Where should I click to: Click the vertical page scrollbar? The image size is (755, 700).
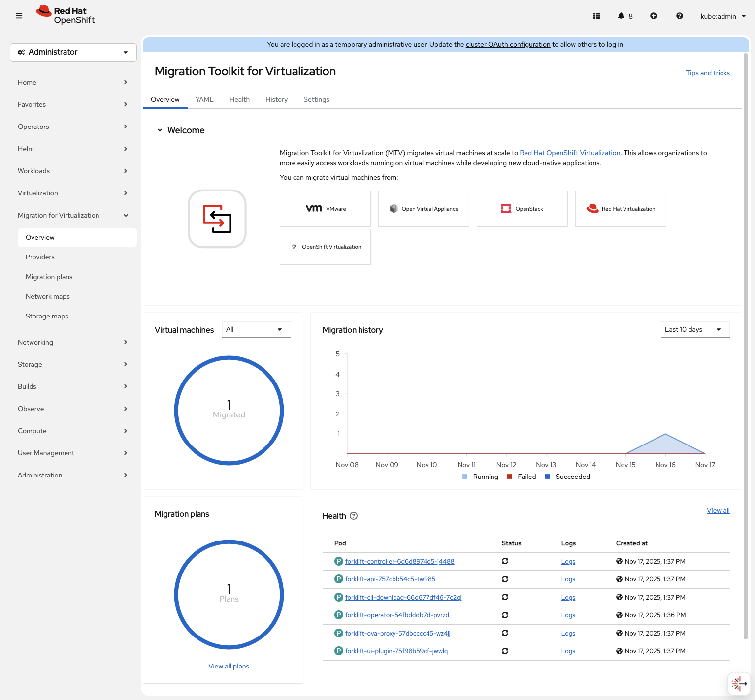coord(745,345)
